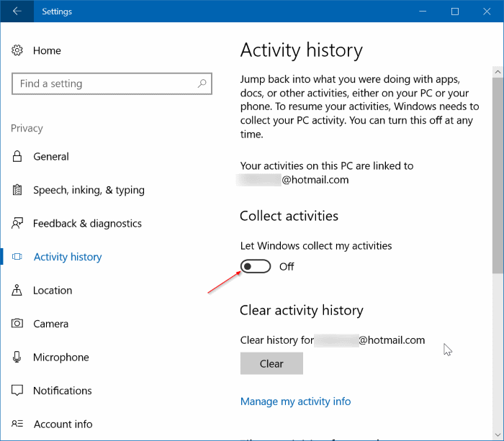The image size is (504, 441).
Task: Click the Account info icon
Action: (17, 424)
